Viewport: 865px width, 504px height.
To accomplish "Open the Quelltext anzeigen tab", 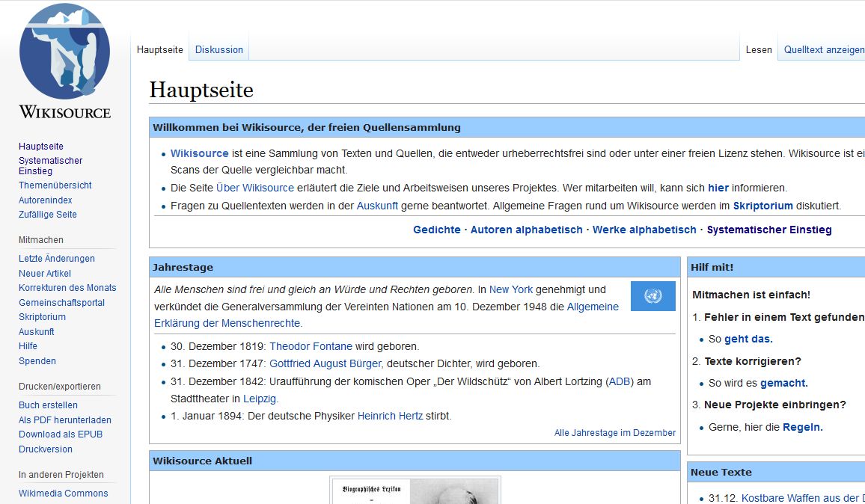I will click(x=824, y=49).
